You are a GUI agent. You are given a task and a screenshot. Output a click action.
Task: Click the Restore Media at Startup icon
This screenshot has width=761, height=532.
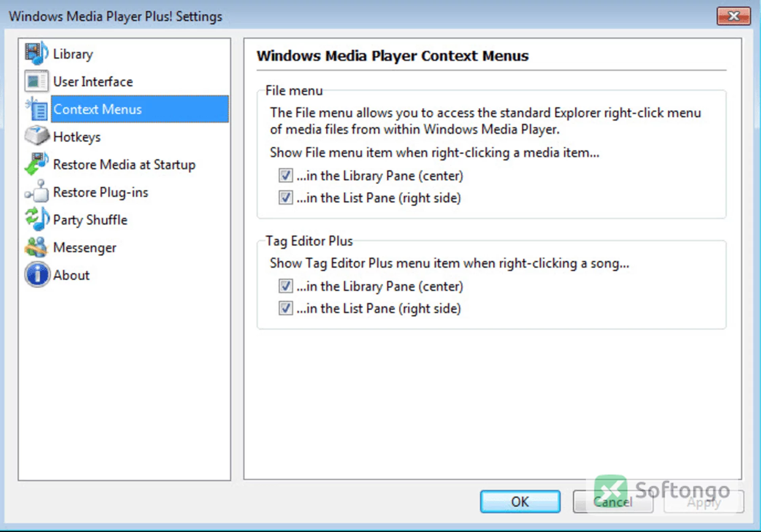(36, 164)
